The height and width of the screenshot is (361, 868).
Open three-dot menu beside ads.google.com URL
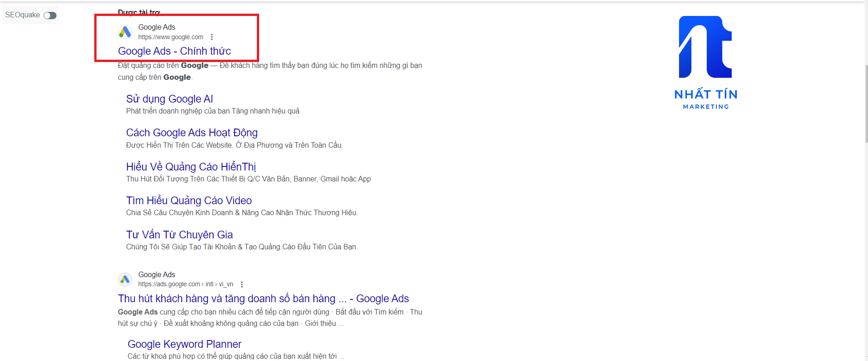(x=242, y=284)
